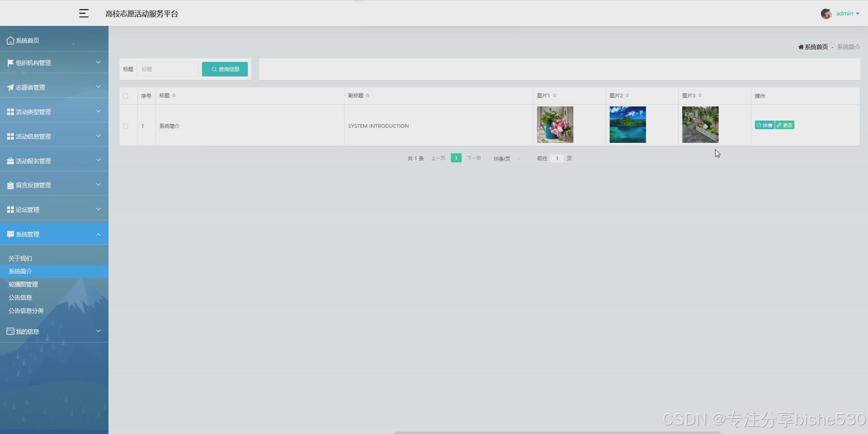Click the 操作 column header
This screenshot has width=868, height=434.
pos(760,96)
